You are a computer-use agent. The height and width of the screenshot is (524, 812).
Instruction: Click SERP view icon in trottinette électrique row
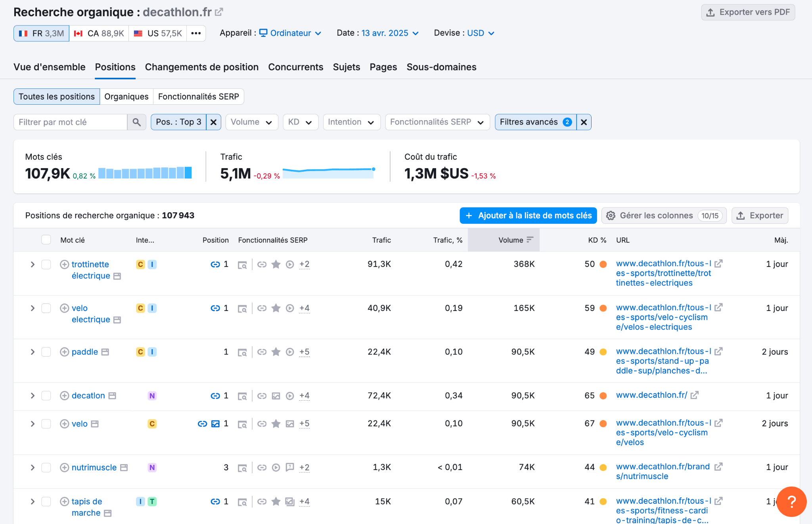pos(242,265)
